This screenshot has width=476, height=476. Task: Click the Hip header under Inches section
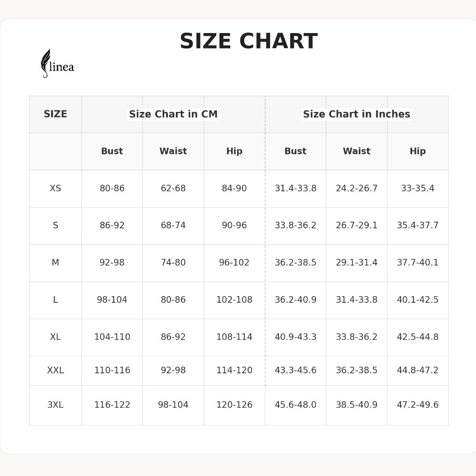click(417, 151)
